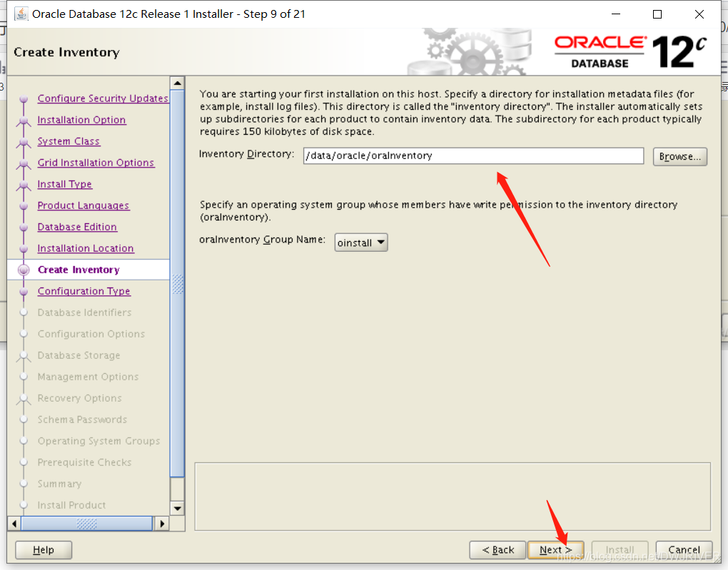Minimize the installer window
Screen dimensions: 728x570
[x=616, y=14]
